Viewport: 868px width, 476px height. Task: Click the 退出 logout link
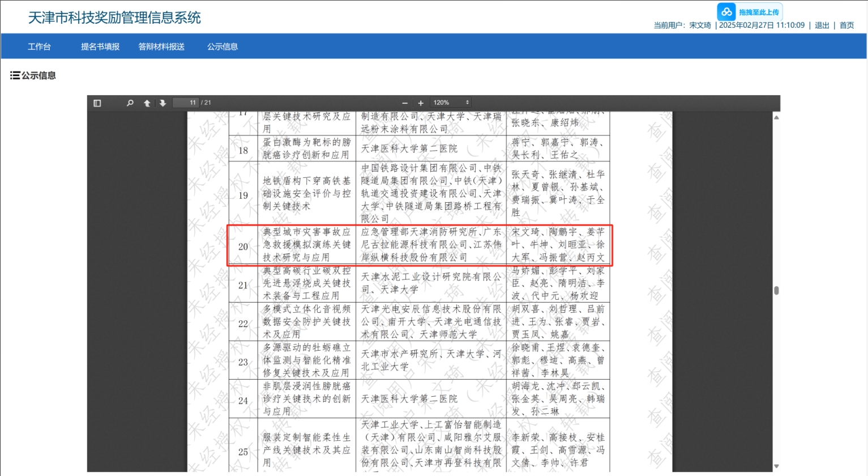[x=822, y=25]
